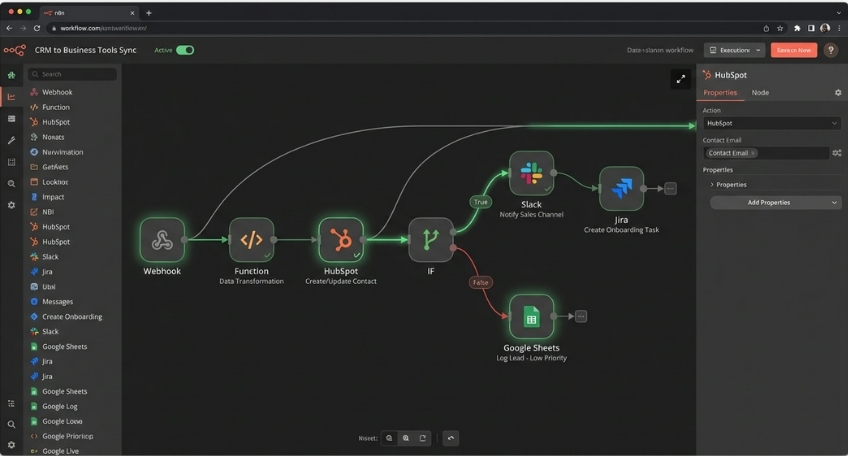Screen dimensions: 848x456
Task: Click the undo button in the bottom toolbar
Action: [451, 438]
